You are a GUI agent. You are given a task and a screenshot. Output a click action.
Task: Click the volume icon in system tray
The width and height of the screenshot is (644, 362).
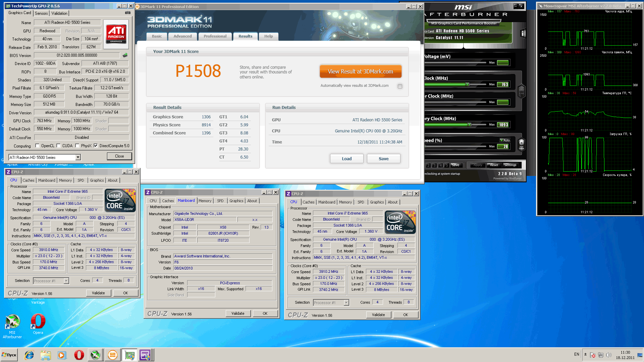pyautogui.click(x=608, y=355)
